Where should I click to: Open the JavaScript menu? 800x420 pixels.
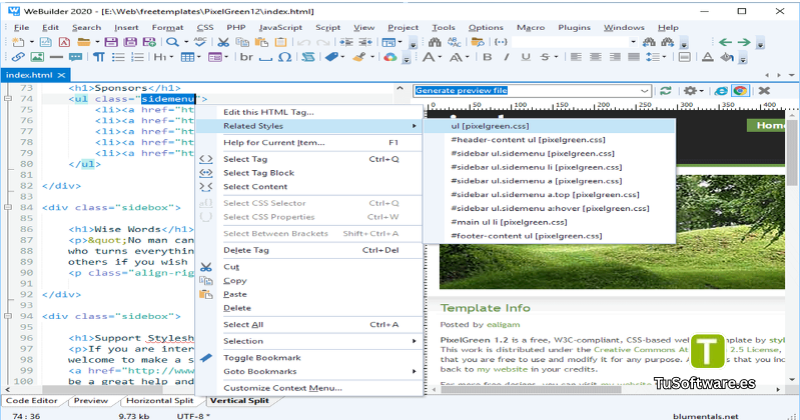(x=281, y=28)
